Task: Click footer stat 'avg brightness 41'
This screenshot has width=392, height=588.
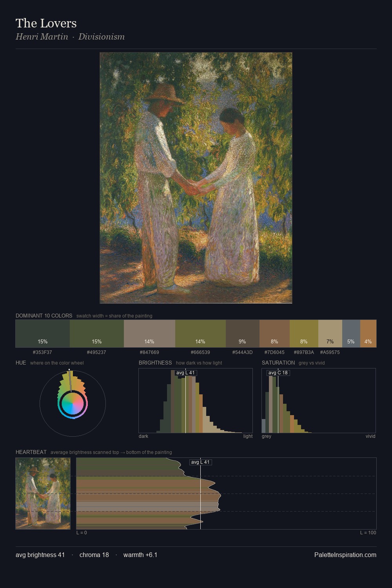Action: tap(40, 555)
